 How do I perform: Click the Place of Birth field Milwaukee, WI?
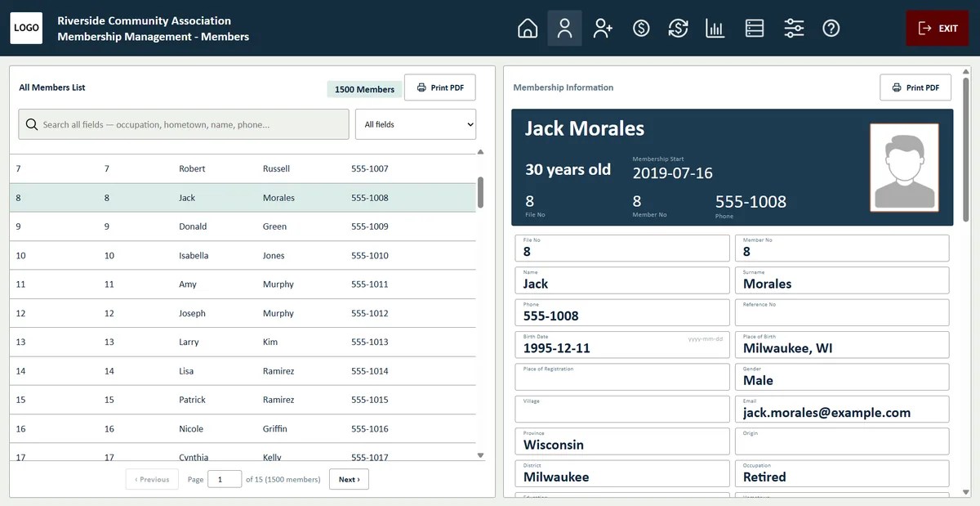[842, 345]
